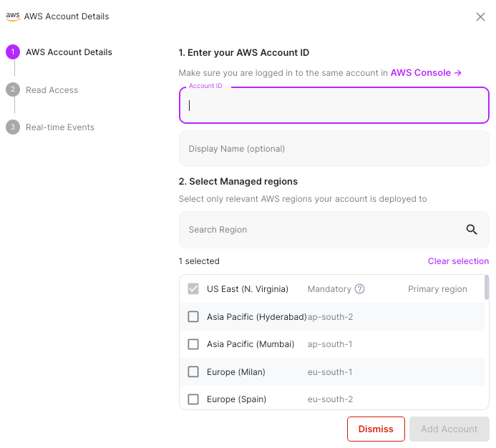496x448 pixels.
Task: Click step 2 circle icon
Action: pos(12,90)
